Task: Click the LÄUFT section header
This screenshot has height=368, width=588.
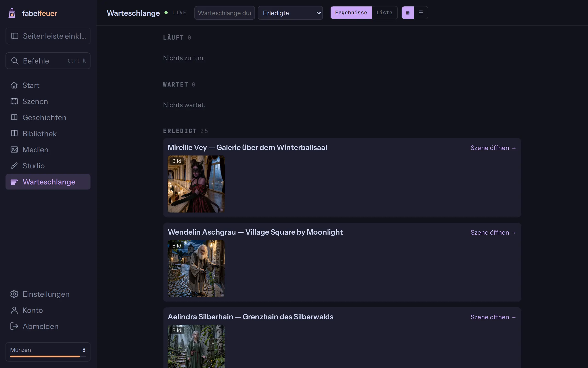Action: click(x=177, y=37)
